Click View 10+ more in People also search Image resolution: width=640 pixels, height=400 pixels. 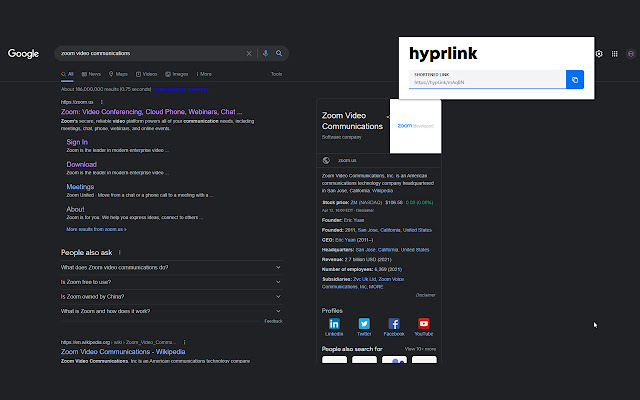[420, 349]
